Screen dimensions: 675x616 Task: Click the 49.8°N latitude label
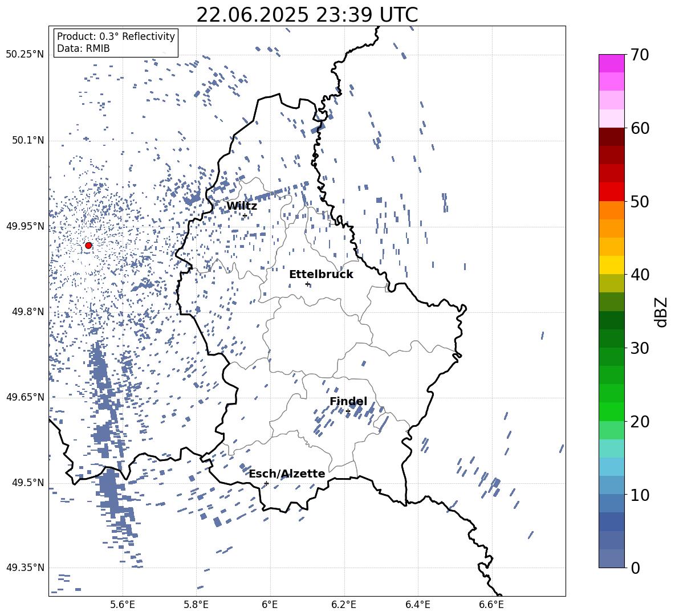(x=29, y=312)
